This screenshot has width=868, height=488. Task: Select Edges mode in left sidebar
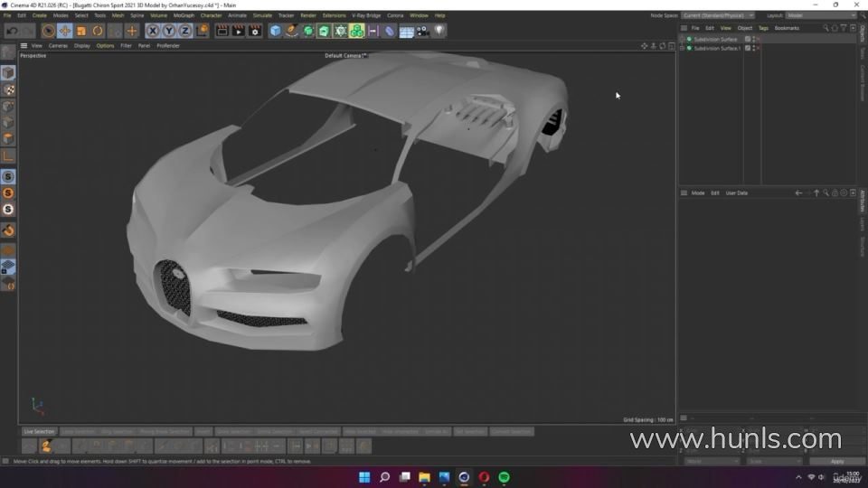(x=8, y=122)
